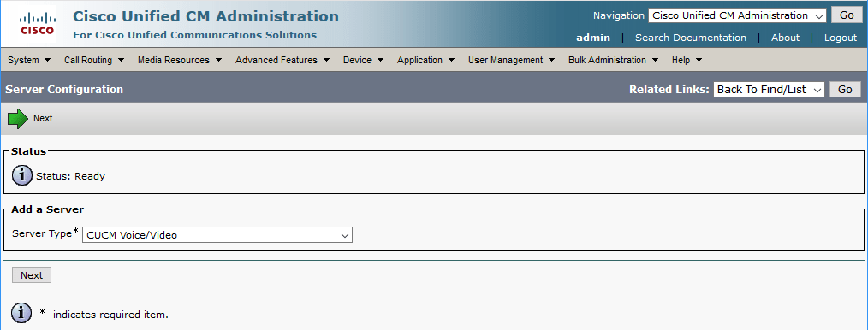Click the Status: Ready text
Screen dimensions: 868x330
[x=70, y=177]
